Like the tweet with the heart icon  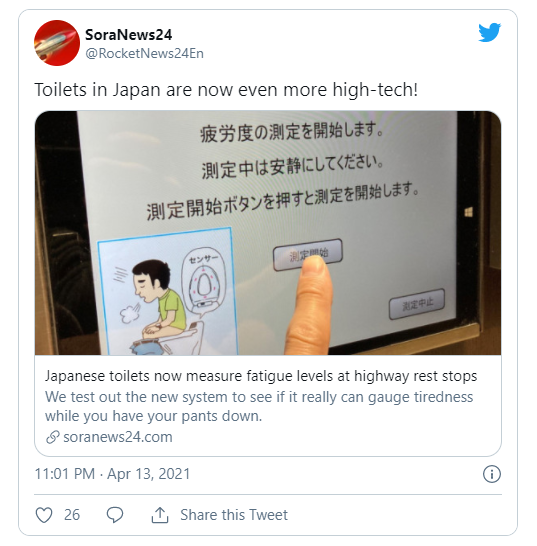(x=44, y=515)
